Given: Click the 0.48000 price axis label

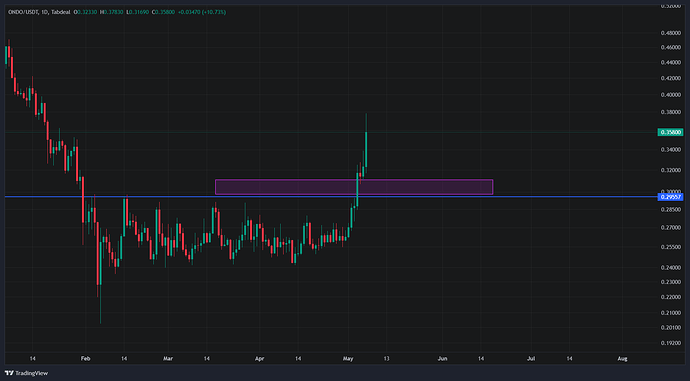Looking at the screenshot, I should coord(671,33).
